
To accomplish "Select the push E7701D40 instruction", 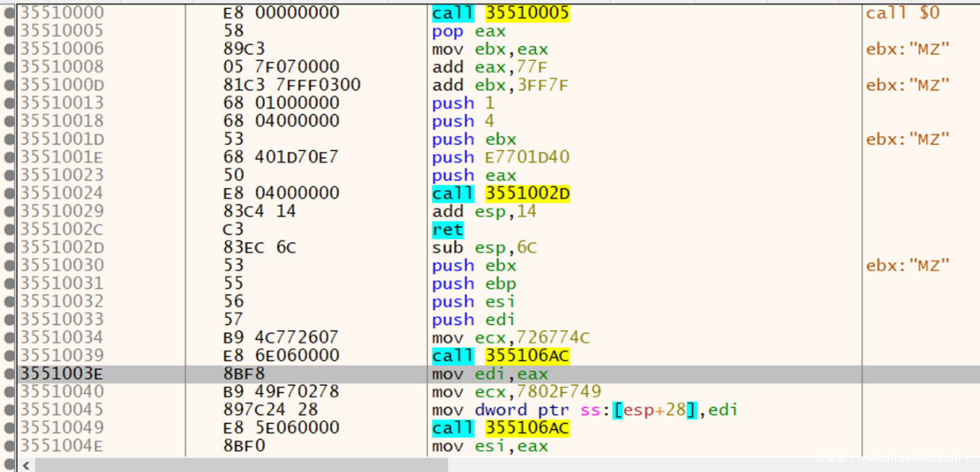I will click(501, 158).
